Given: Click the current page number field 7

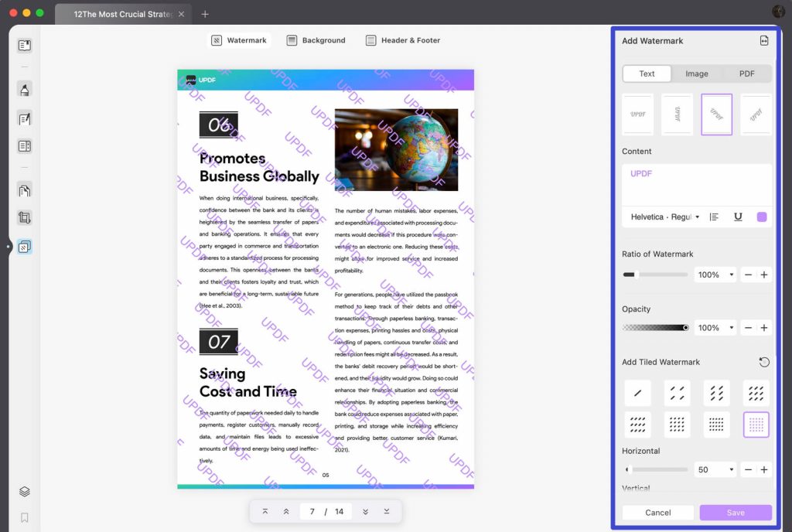Looking at the screenshot, I should point(312,512).
